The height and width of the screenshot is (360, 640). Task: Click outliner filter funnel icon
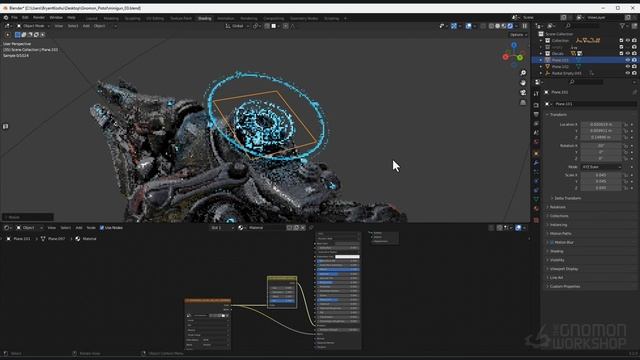[x=622, y=26]
